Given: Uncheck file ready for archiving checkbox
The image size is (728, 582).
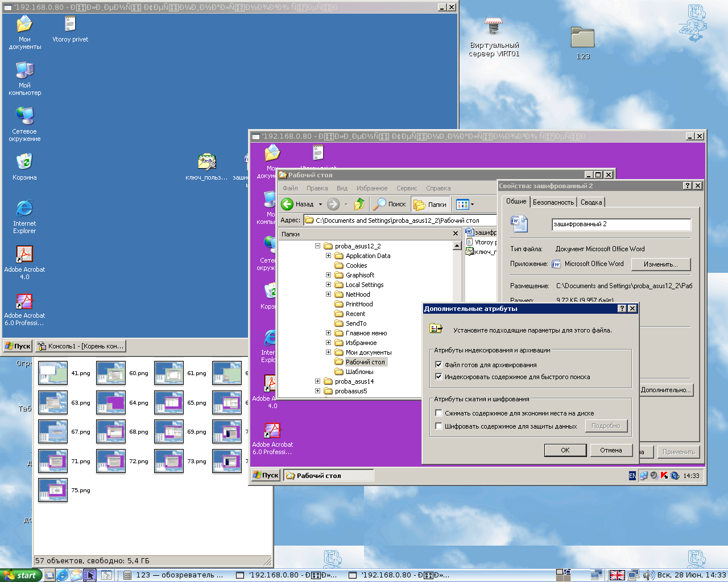Looking at the screenshot, I should click(x=439, y=365).
